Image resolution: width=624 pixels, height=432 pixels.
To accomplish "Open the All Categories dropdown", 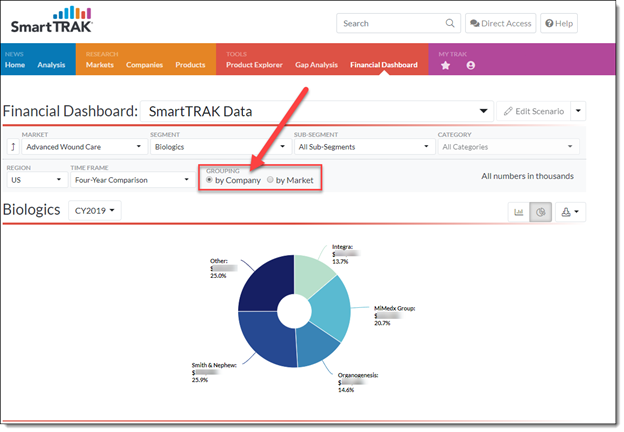I will (x=508, y=147).
